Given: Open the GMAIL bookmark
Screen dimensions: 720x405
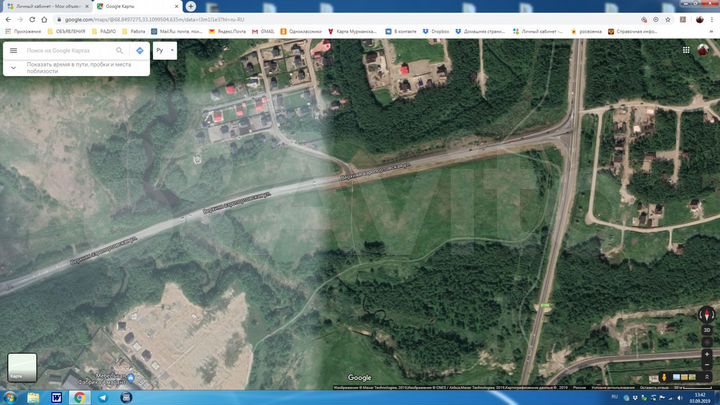Looking at the screenshot, I should click(x=263, y=32).
